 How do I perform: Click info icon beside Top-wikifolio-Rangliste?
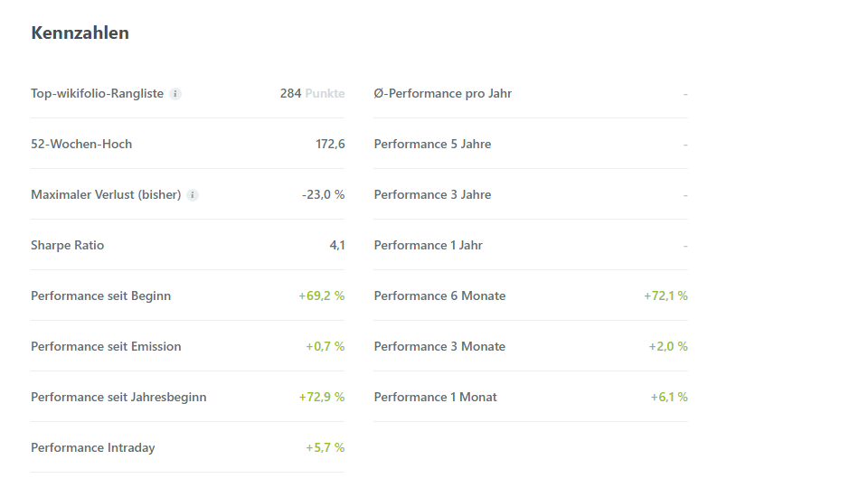coord(175,94)
